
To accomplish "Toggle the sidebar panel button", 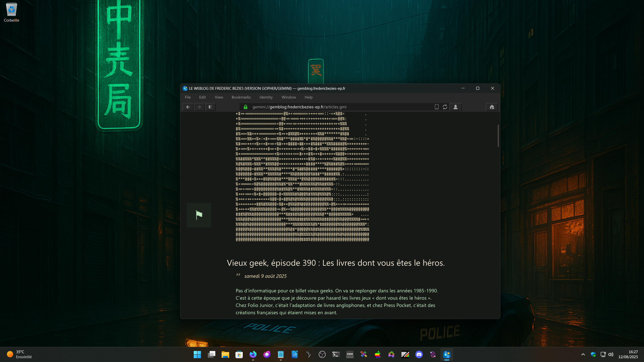I will pyautogui.click(x=210, y=107).
